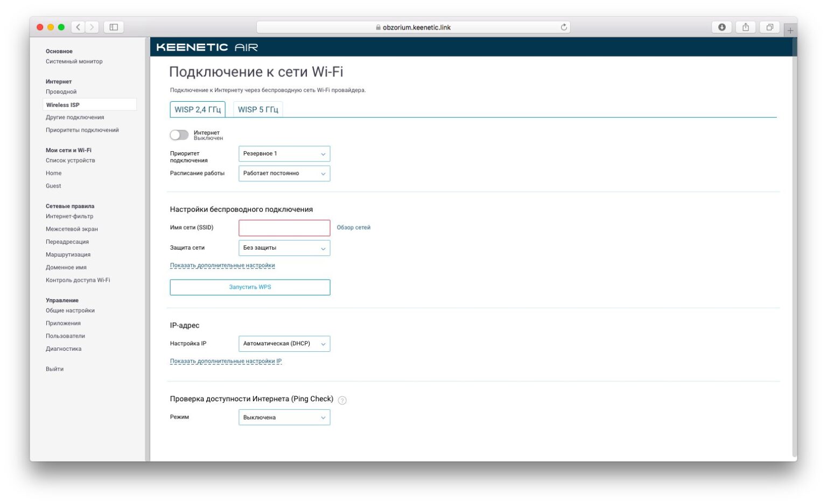827x504 pixels.
Task: Open Home network in sidebar
Action: tap(53, 173)
